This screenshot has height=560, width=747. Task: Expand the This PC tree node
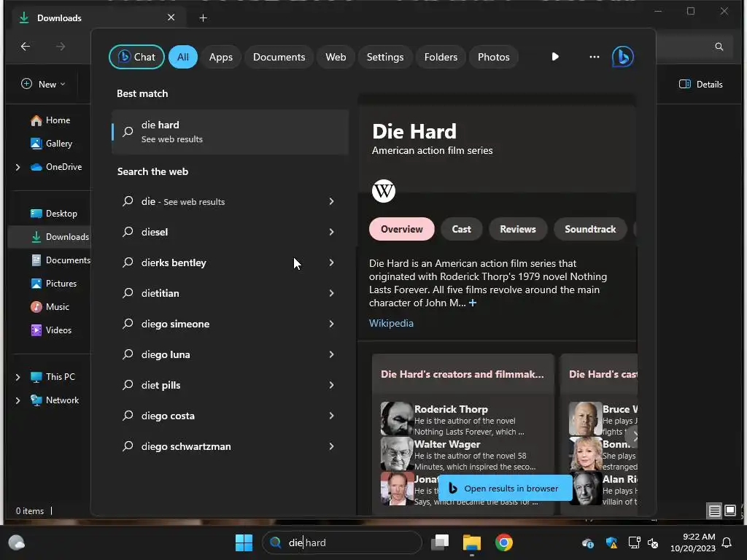[x=18, y=377]
